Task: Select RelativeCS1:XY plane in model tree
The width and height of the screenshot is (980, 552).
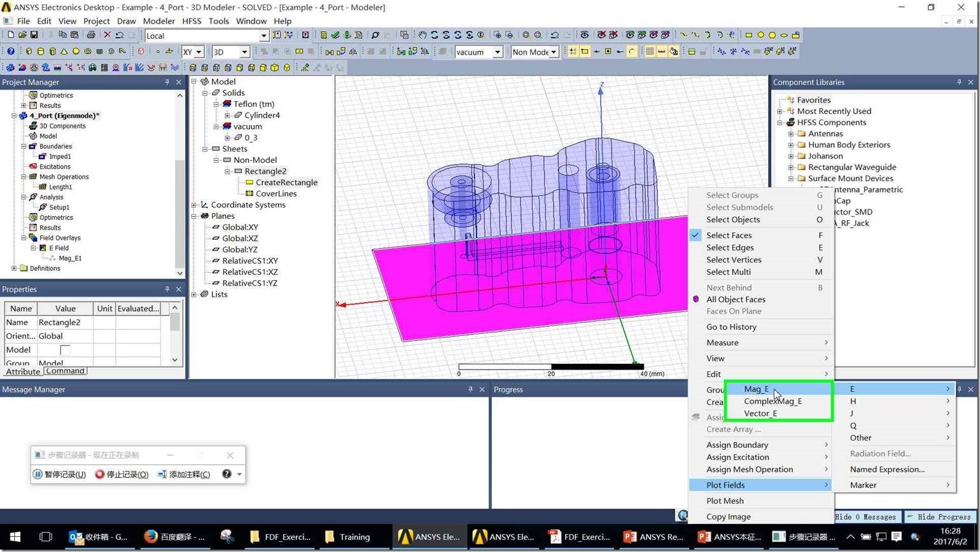Action: [x=250, y=261]
